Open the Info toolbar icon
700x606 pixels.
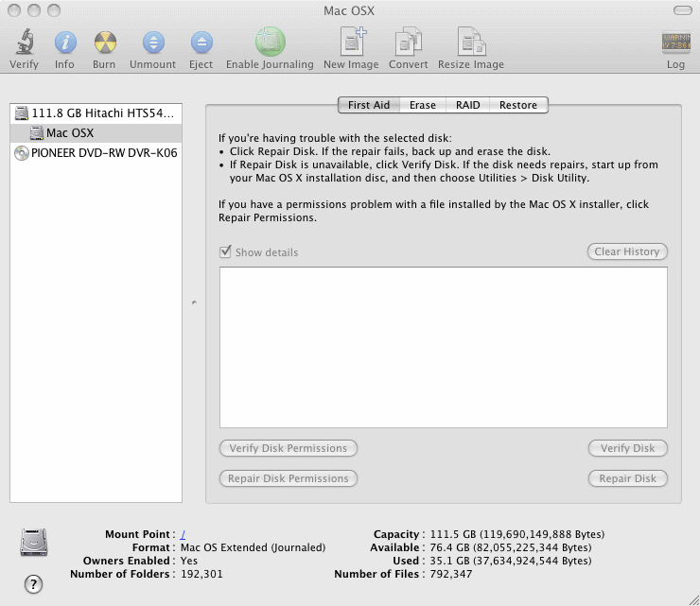pos(65,43)
